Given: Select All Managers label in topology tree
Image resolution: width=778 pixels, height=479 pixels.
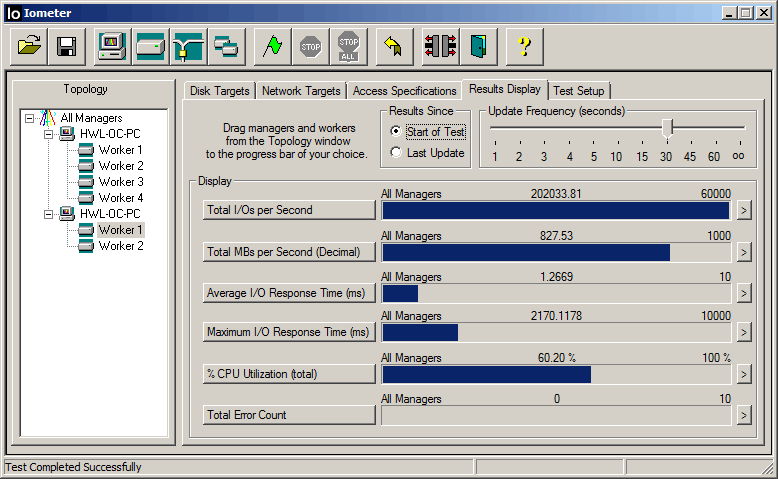Looking at the screenshot, I should pos(91,118).
